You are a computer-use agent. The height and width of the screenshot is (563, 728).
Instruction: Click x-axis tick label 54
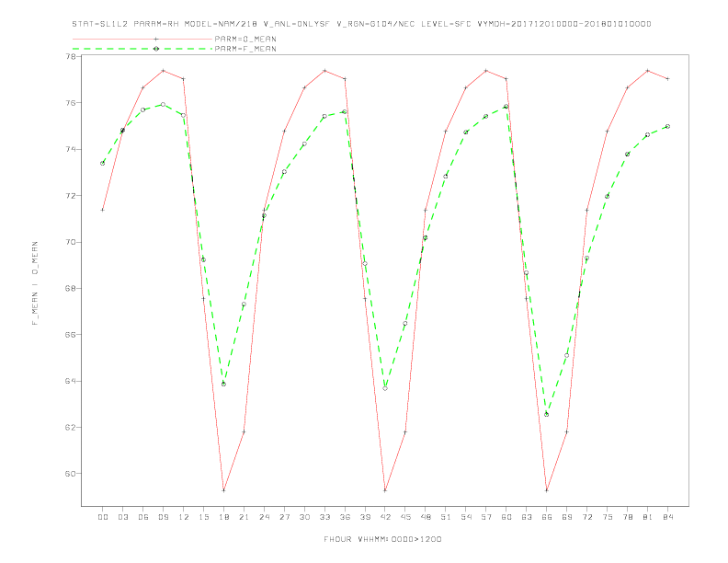(x=466, y=517)
